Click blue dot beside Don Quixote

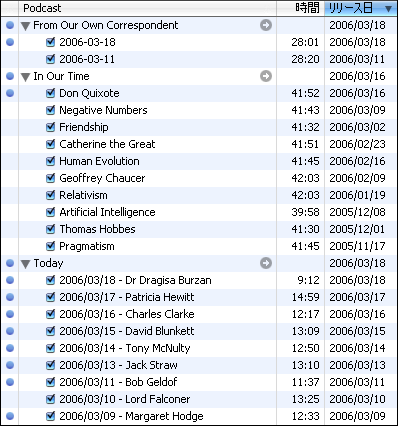[x=10, y=93]
